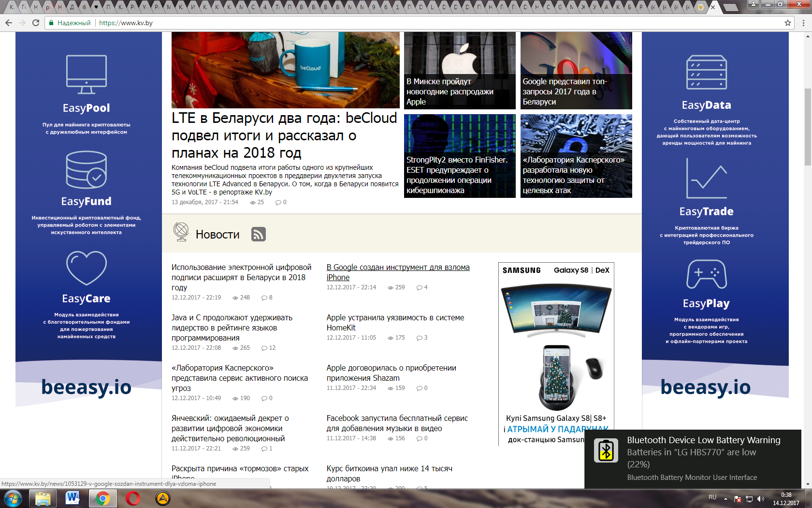Click the EasyCare heart icon
The height and width of the screenshot is (508, 812).
pos(87,268)
